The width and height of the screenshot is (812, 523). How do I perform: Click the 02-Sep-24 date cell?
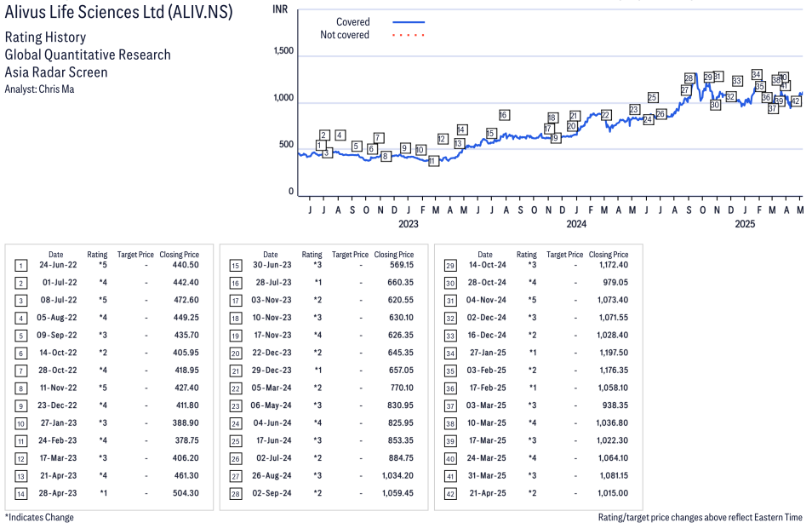(272, 493)
